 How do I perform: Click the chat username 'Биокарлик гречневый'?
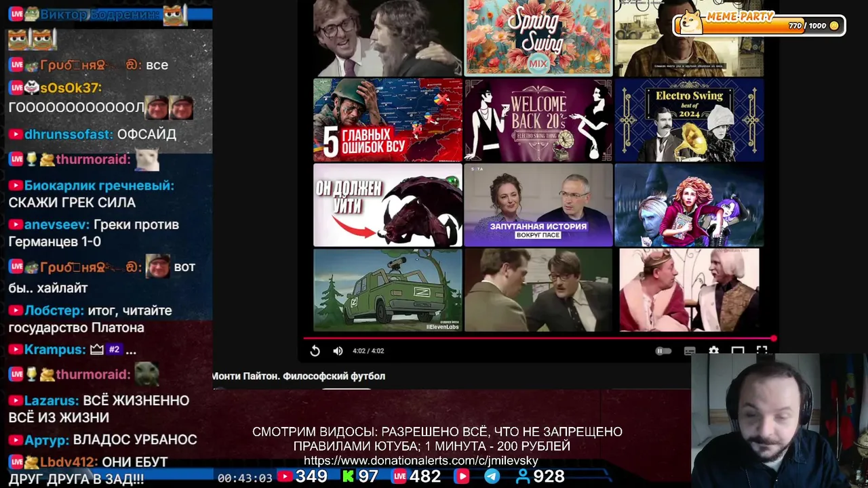coord(99,186)
